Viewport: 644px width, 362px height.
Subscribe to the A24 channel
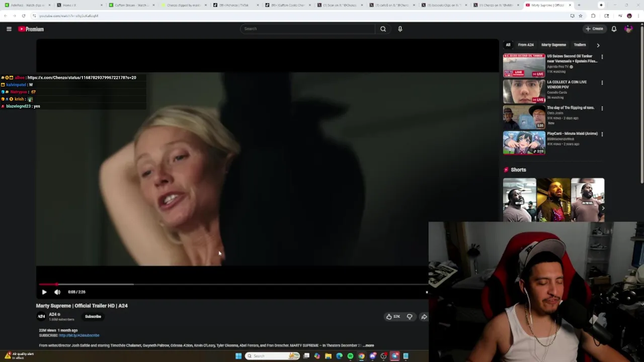pyautogui.click(x=93, y=316)
